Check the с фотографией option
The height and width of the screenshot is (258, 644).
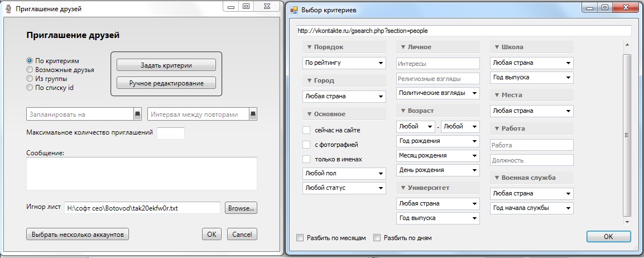[x=306, y=145]
